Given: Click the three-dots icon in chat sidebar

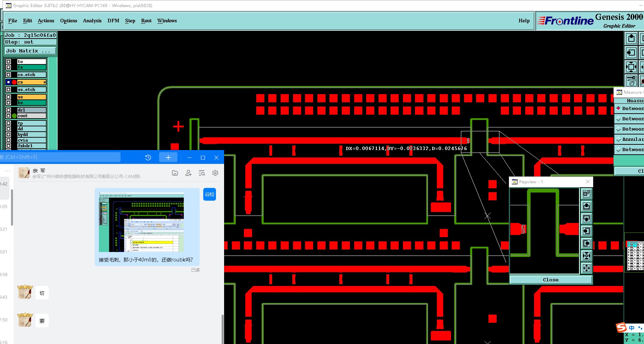Looking at the screenshot, I should click(x=8, y=171).
